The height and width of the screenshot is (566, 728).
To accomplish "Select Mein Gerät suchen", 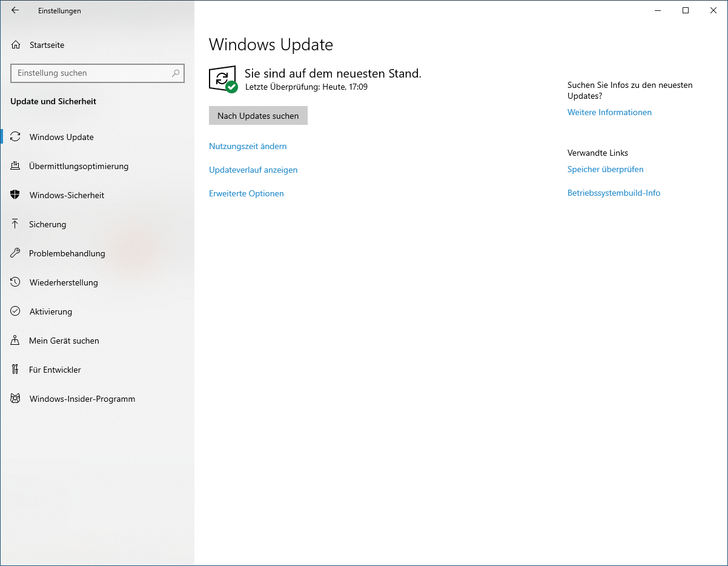I will (98, 341).
